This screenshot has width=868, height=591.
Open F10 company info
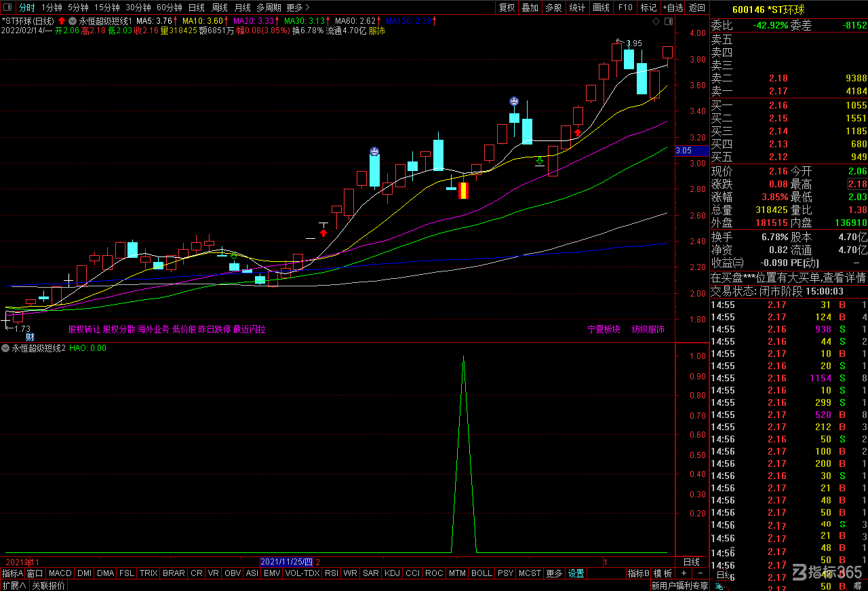(625, 7)
